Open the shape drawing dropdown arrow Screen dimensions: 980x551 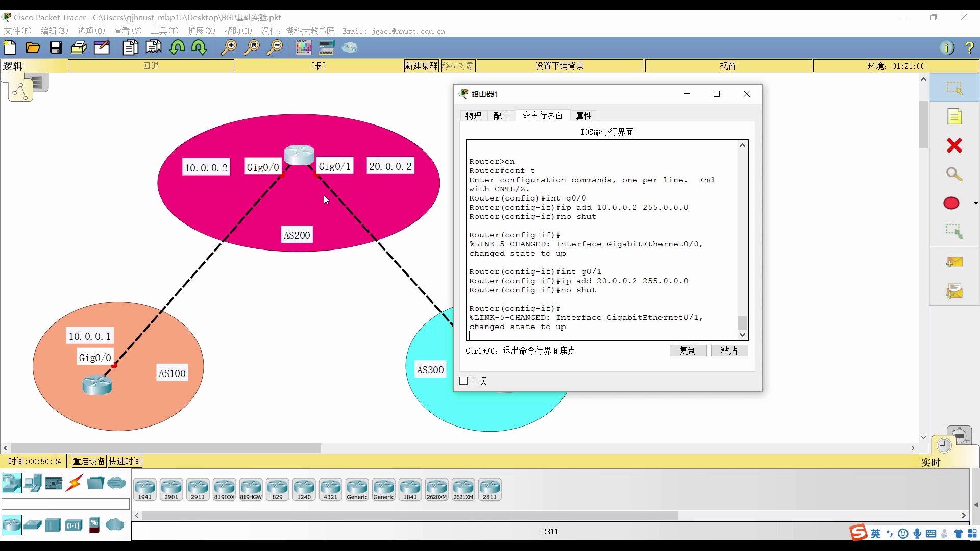tap(976, 203)
